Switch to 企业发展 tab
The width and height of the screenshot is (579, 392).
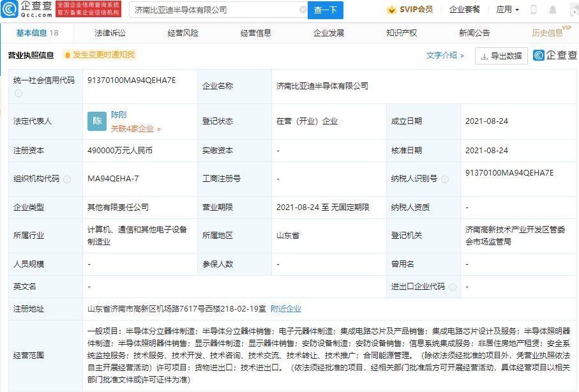pyautogui.click(x=329, y=33)
